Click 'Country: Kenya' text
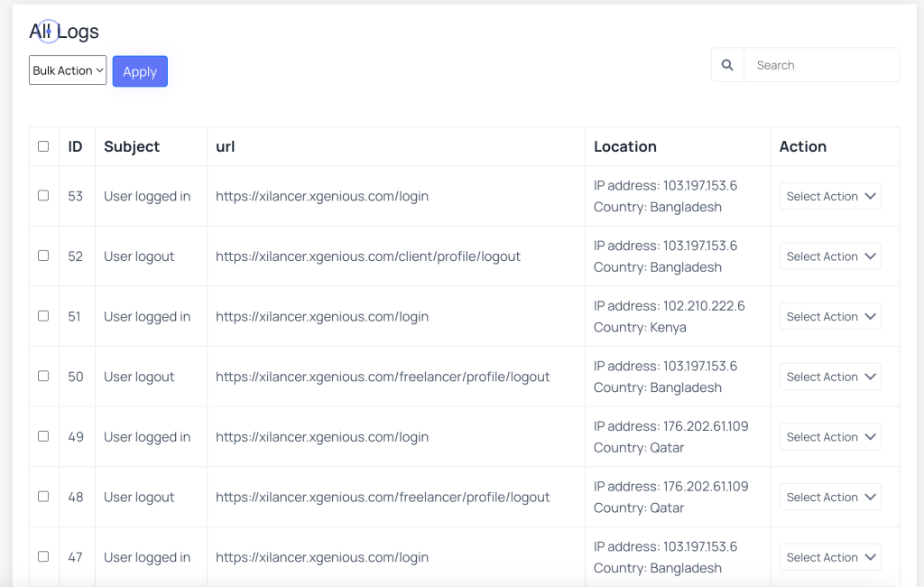 640,327
